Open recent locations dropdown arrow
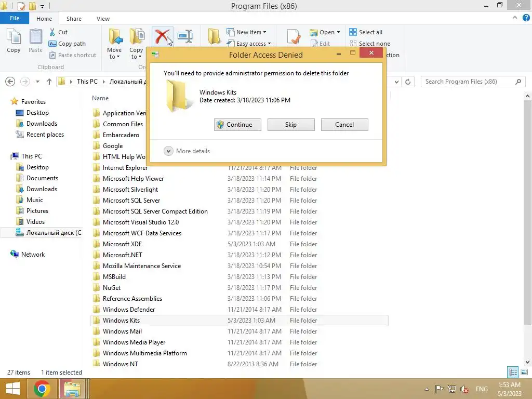 point(37,82)
